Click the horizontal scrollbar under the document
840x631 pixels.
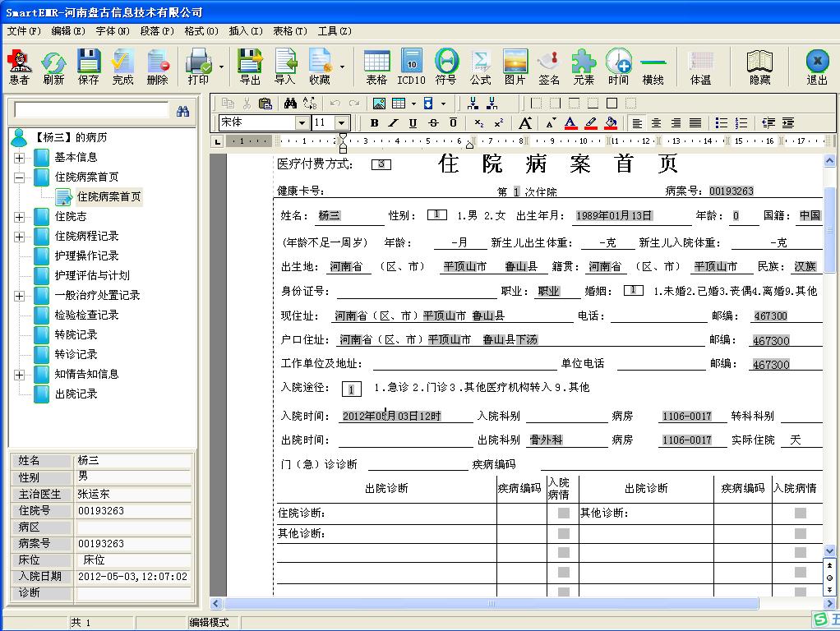(492, 604)
